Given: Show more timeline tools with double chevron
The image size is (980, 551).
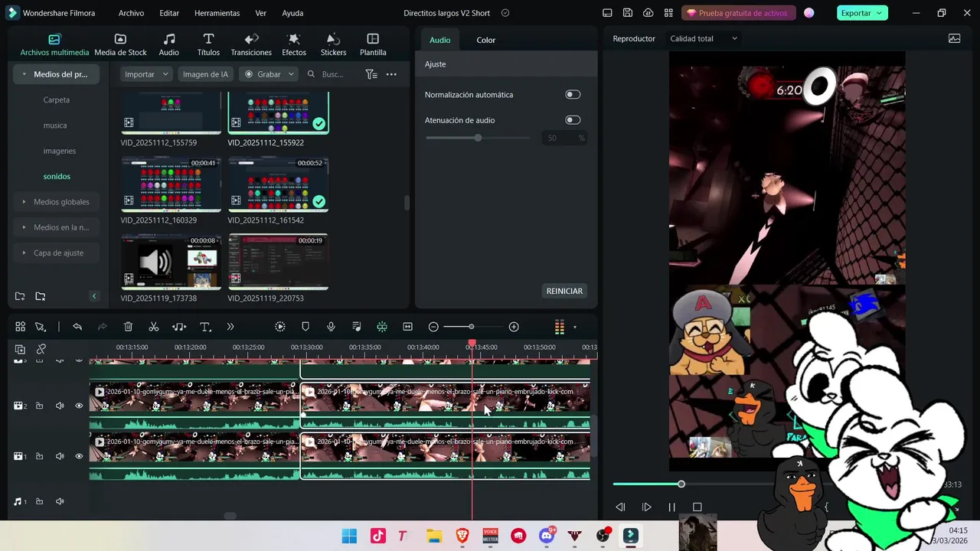Looking at the screenshot, I should [230, 327].
